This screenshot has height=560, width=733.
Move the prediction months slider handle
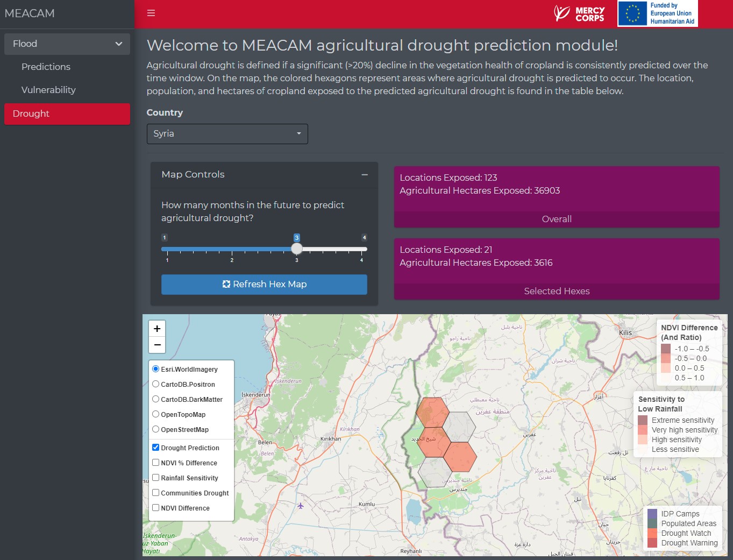tap(296, 249)
